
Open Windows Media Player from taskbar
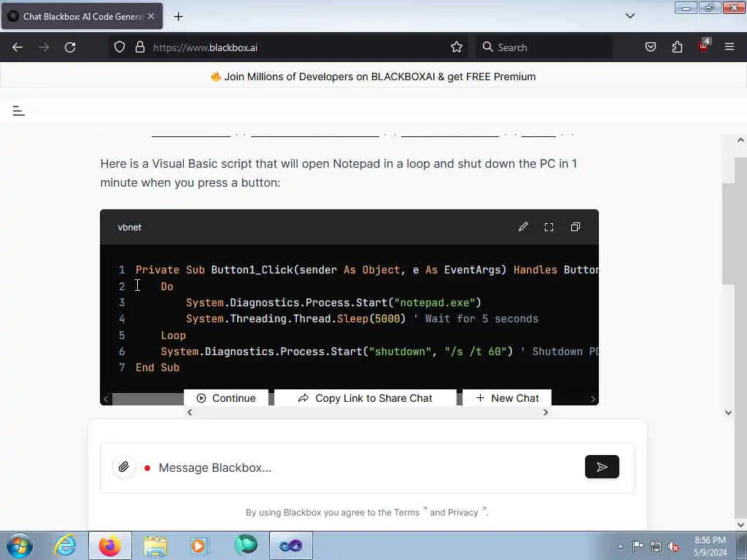[x=200, y=545]
